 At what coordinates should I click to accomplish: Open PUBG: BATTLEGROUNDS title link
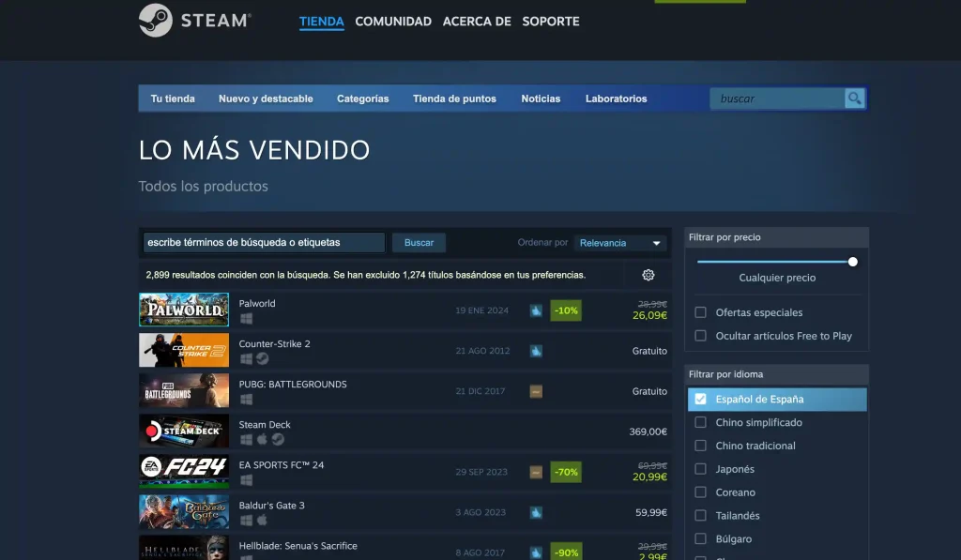coord(293,385)
